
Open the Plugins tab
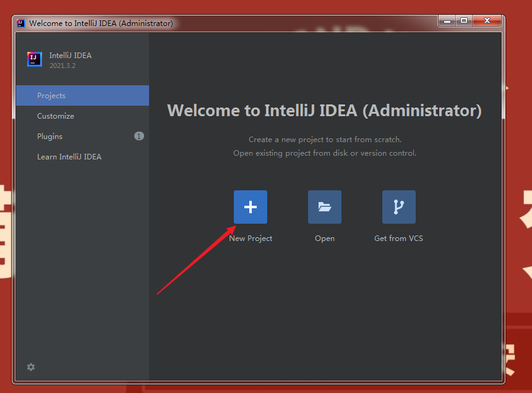click(82, 136)
